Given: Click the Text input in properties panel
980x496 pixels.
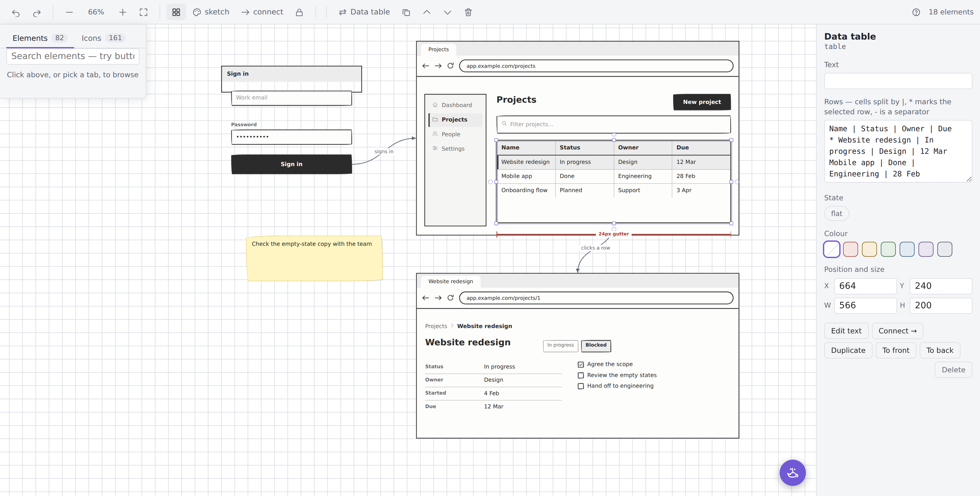Looking at the screenshot, I should point(898,81).
